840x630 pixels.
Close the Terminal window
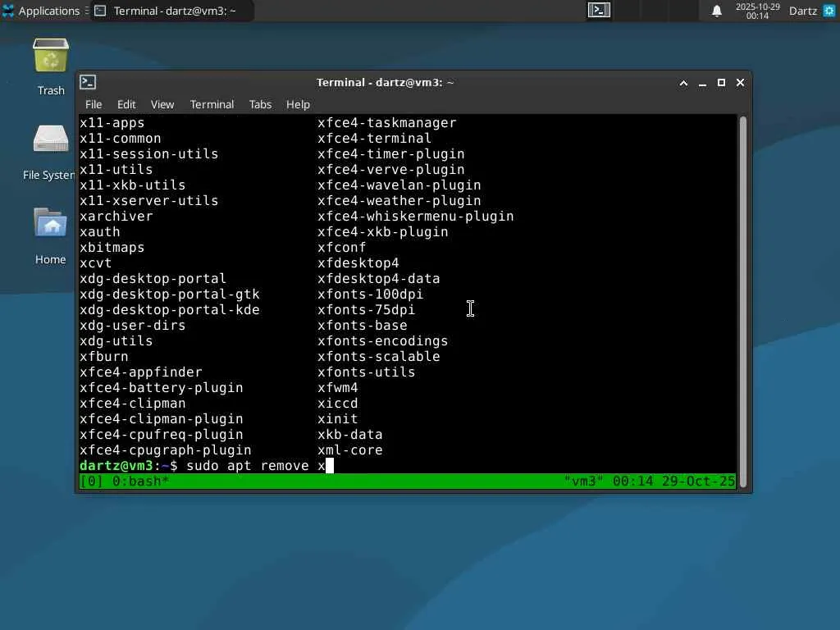coord(741,83)
